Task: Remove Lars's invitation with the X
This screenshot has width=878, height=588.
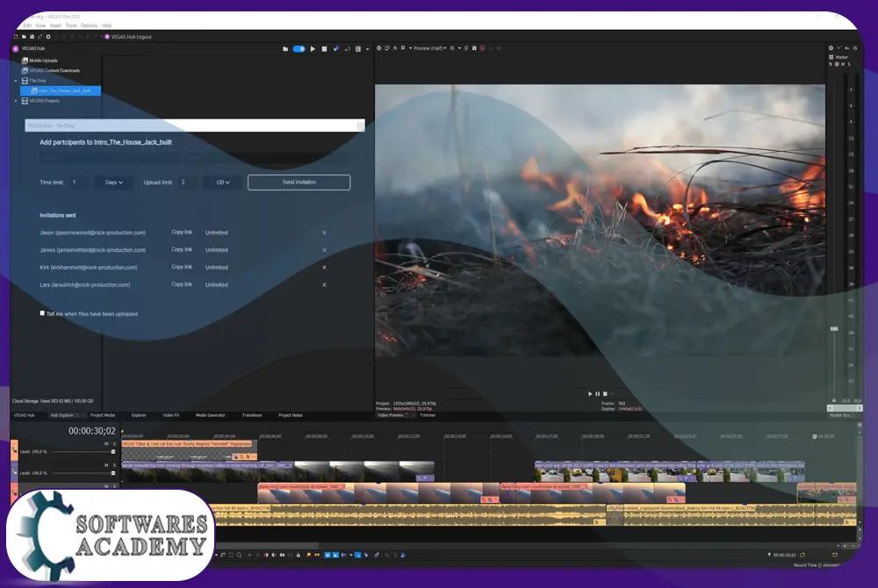Action: [x=324, y=284]
